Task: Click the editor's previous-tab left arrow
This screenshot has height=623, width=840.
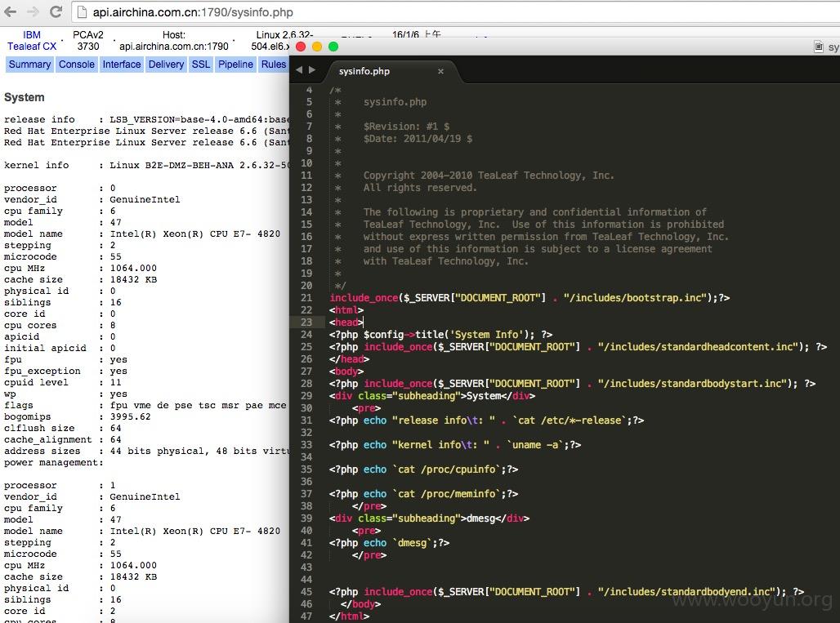Action: (299, 69)
